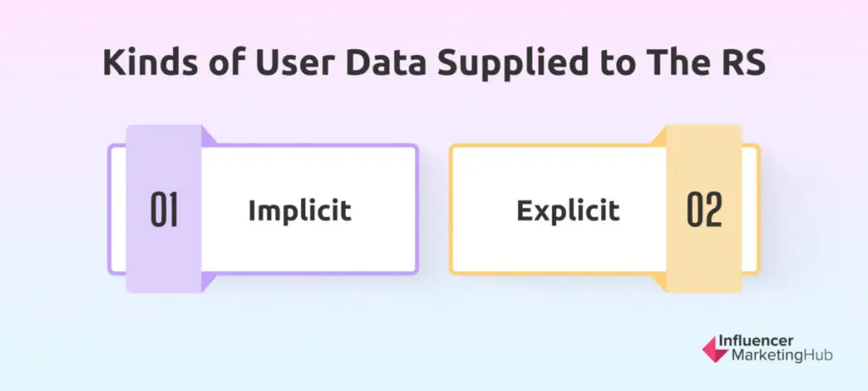
Task: Click the yellow folded corner above 02 tab
Action: pyautogui.click(x=659, y=136)
